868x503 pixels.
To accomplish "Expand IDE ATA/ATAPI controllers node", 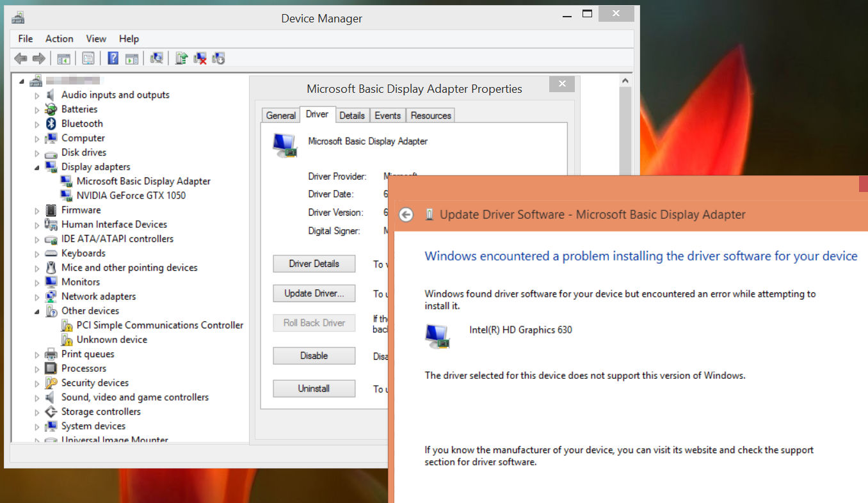I will [37, 239].
